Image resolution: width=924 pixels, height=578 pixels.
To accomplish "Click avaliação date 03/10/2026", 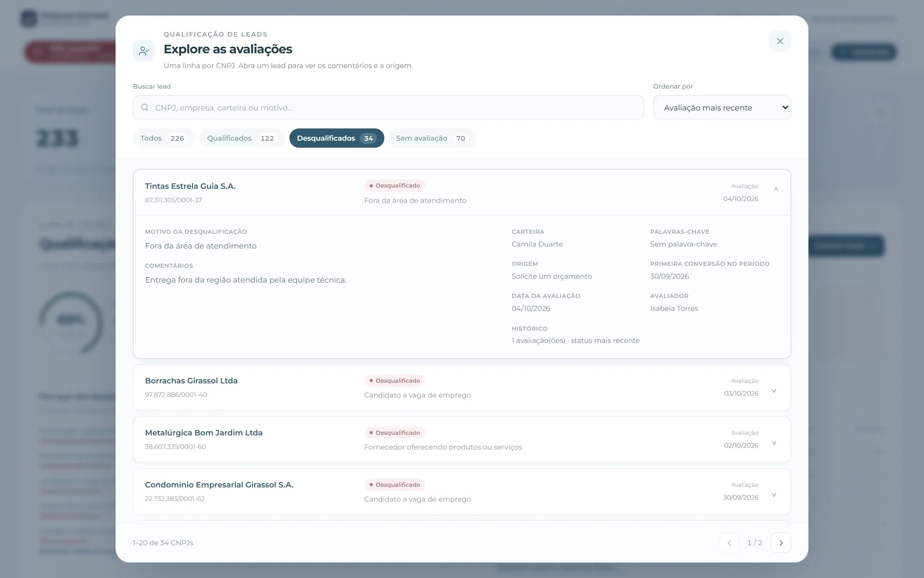I will coord(741,393).
